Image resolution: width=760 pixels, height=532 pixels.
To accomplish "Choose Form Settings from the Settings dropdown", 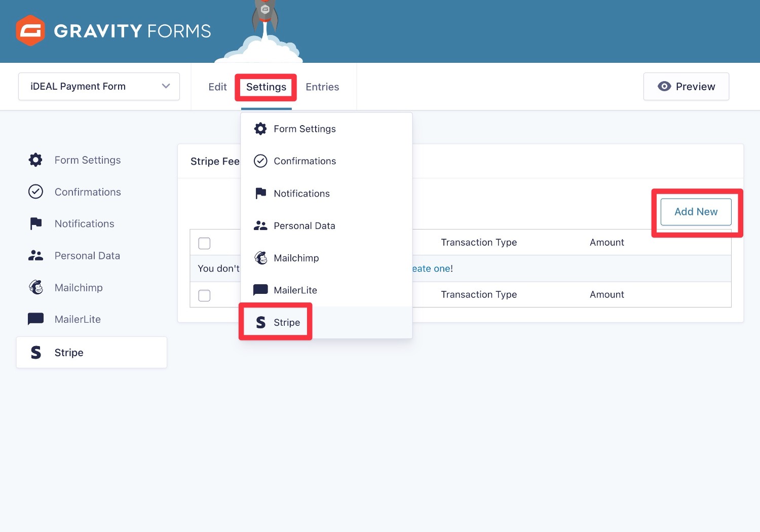I will (x=326, y=129).
